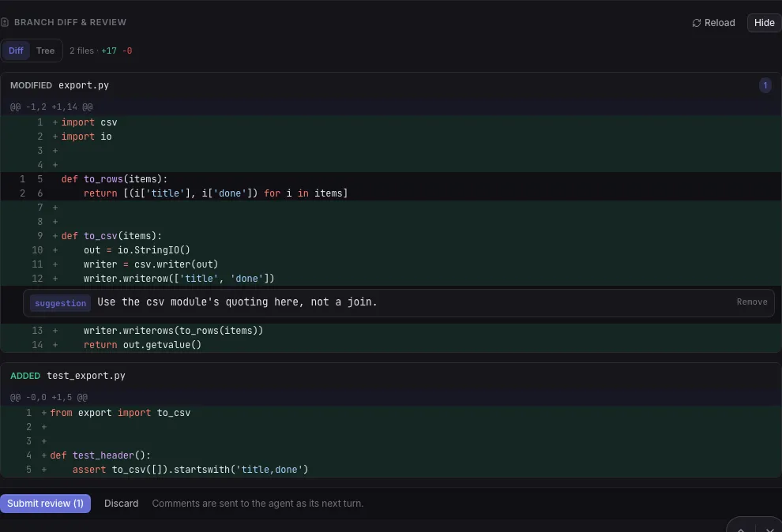Click the 'BRANCH DIFF & REVIEW' panel title
Image resolution: width=782 pixels, height=532 pixels.
point(70,22)
